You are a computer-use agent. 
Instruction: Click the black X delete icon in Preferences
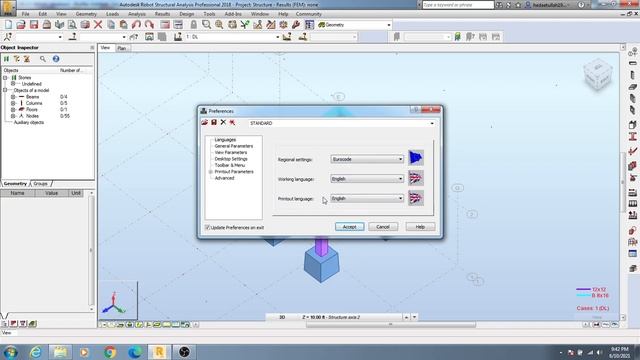tap(223, 122)
